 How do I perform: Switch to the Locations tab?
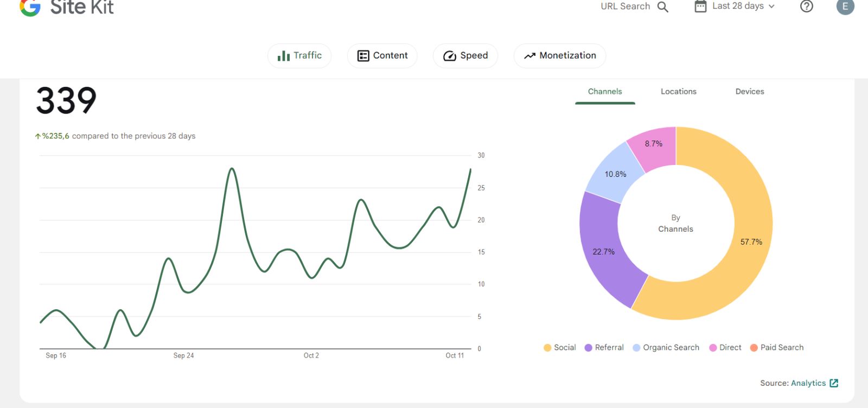point(678,92)
